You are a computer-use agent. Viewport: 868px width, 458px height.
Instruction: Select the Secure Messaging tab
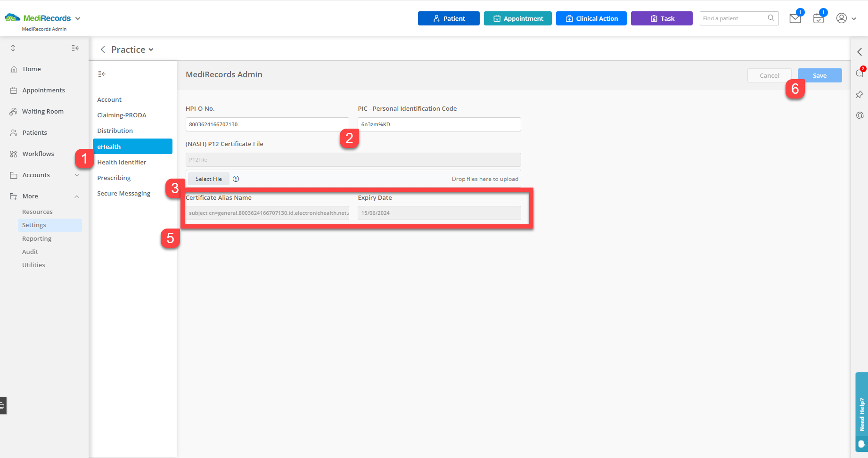[x=124, y=193]
